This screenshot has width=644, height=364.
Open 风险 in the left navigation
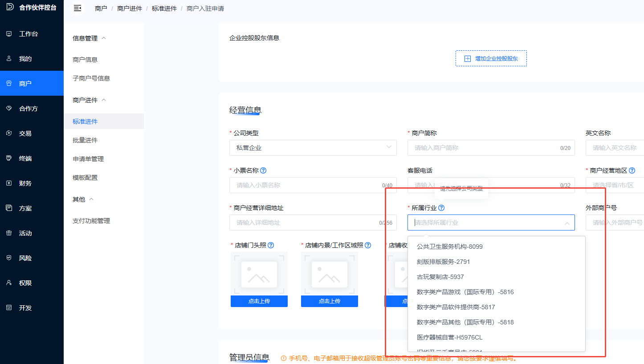click(25, 258)
